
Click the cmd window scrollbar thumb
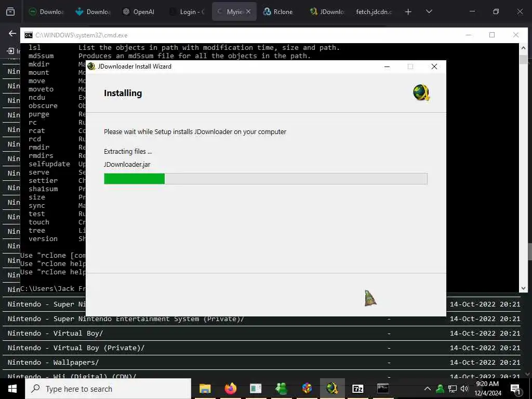pos(523,59)
